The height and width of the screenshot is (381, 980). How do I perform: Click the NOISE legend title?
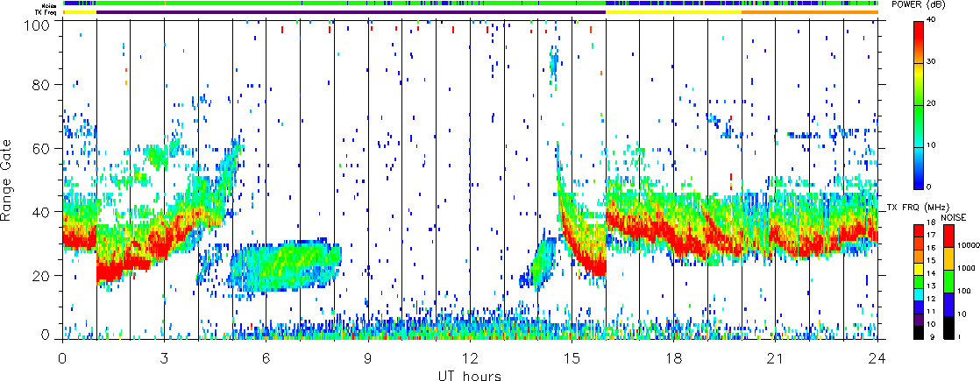(x=953, y=217)
